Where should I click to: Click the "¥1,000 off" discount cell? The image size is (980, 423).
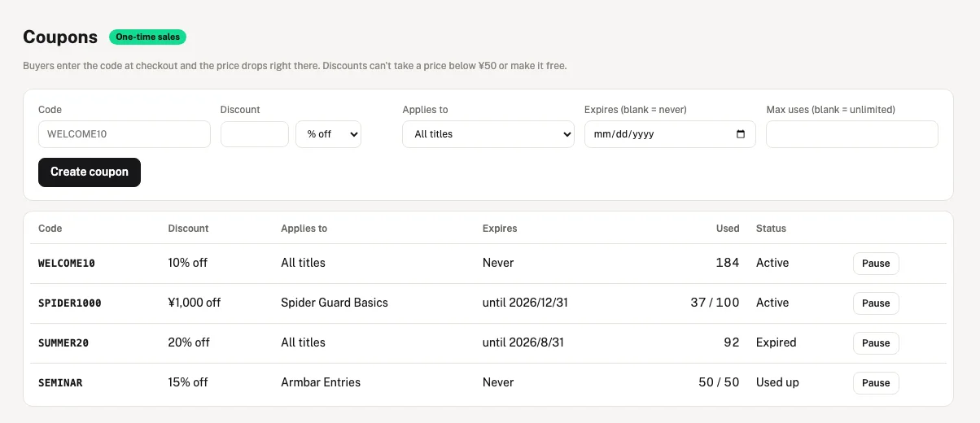(195, 303)
